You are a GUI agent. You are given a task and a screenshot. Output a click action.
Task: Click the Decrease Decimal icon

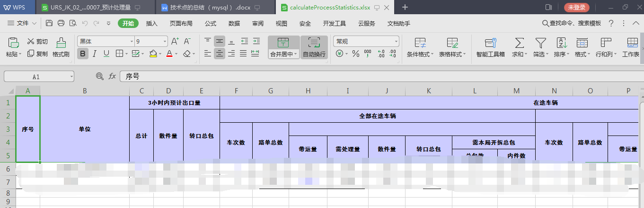393,54
